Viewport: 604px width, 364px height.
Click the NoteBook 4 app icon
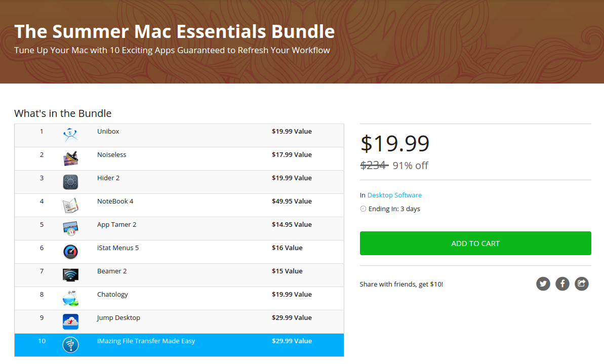[70, 205]
